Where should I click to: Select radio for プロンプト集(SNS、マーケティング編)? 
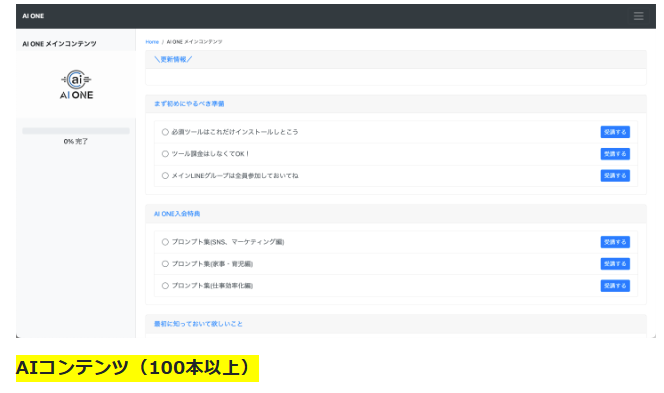click(x=165, y=242)
